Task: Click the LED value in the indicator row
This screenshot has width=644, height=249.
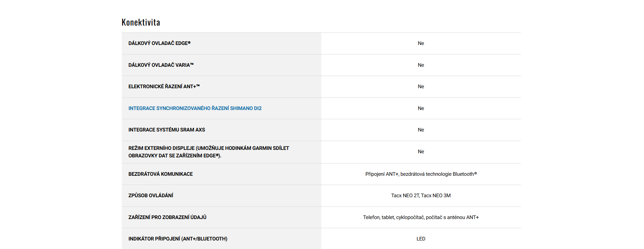Action: click(421, 239)
